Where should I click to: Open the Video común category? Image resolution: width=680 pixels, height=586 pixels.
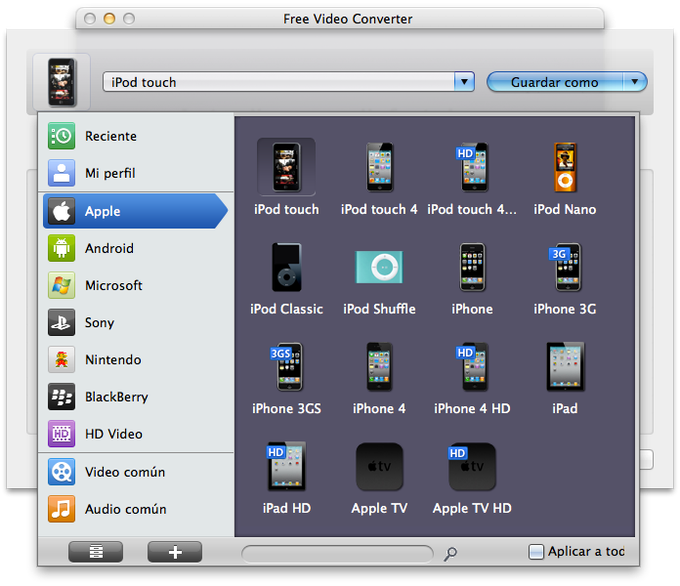[136, 472]
